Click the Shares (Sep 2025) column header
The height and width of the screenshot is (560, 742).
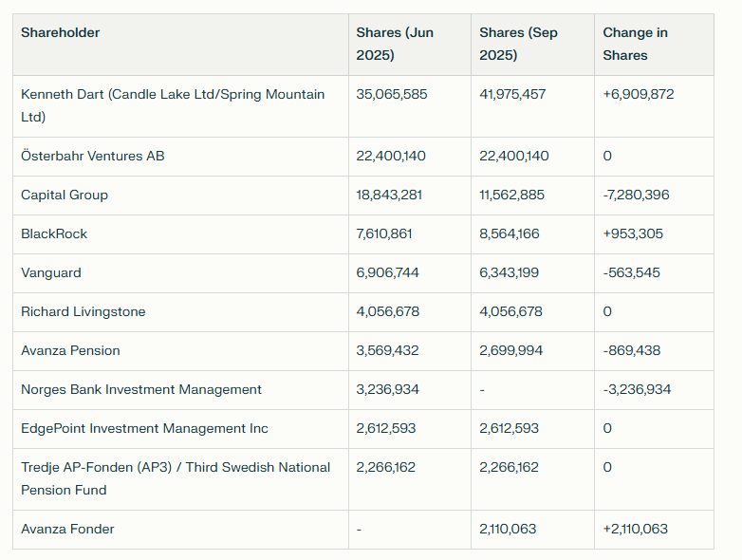518,44
